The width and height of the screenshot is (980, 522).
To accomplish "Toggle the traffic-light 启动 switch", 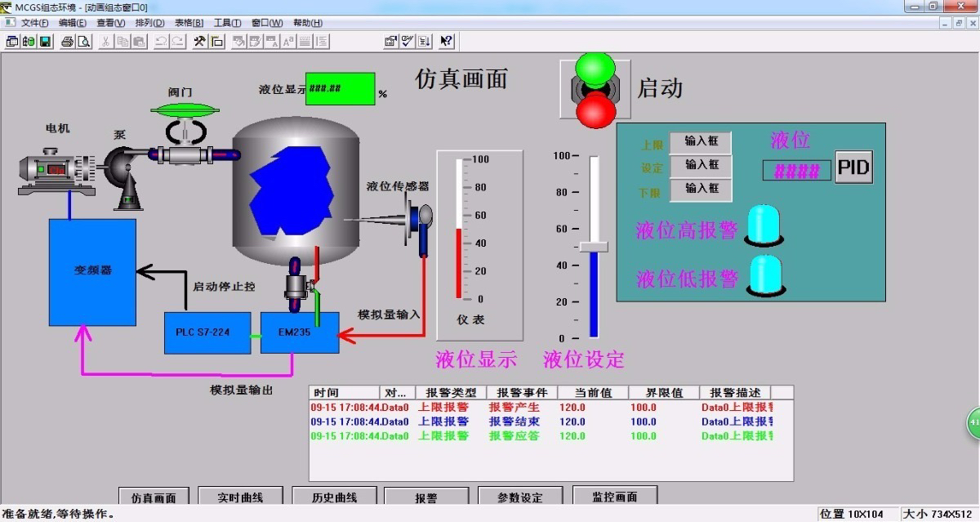I will coord(596,89).
